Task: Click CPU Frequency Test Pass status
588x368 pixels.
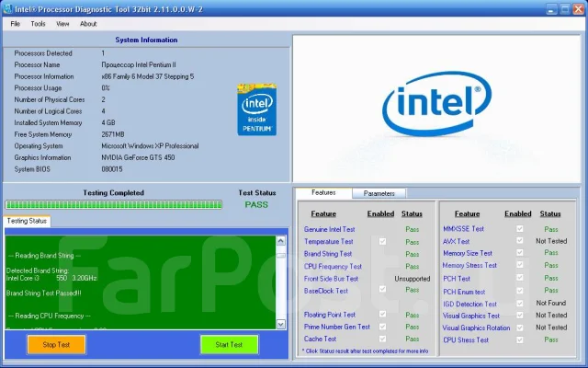Action: coord(413,267)
